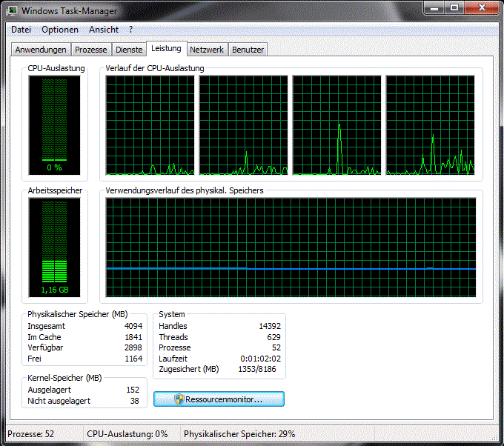Screen dimensions: 504x446
Task: Click the Kernel-Speicher (MB) group heading
Action: click(64, 378)
